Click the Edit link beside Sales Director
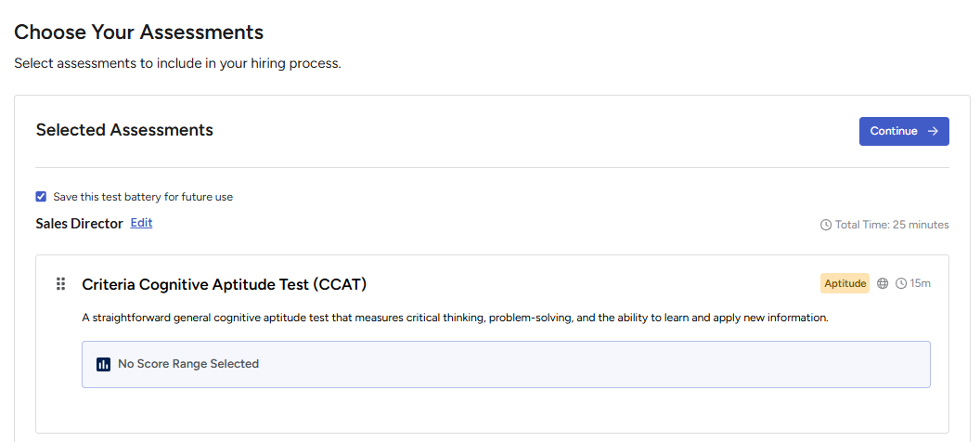 click(141, 223)
